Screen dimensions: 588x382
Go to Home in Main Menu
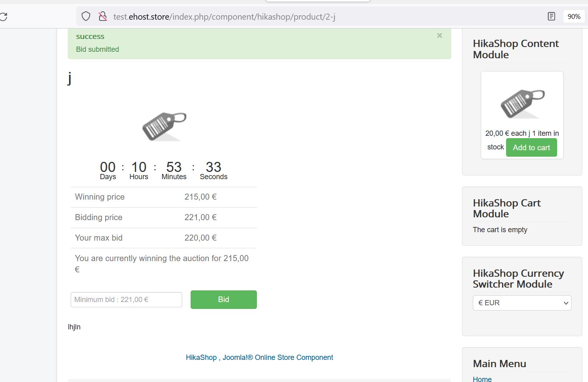(482, 379)
